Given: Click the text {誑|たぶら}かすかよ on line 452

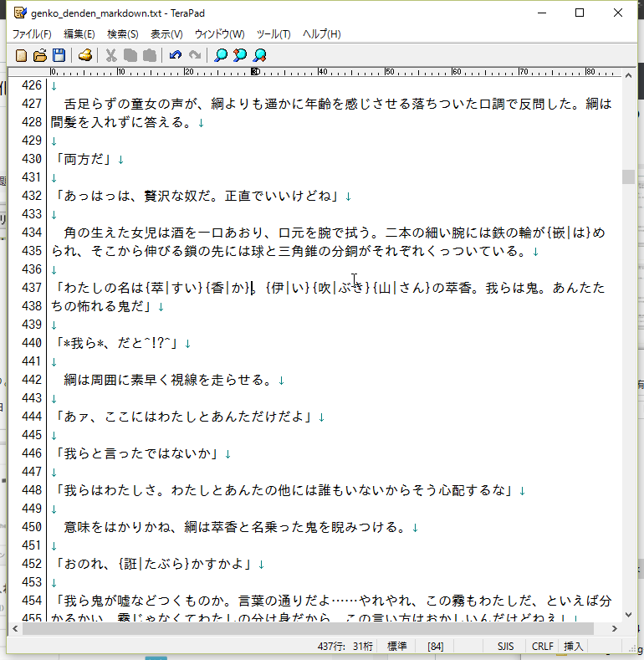Looking at the screenshot, I should click(x=181, y=564).
